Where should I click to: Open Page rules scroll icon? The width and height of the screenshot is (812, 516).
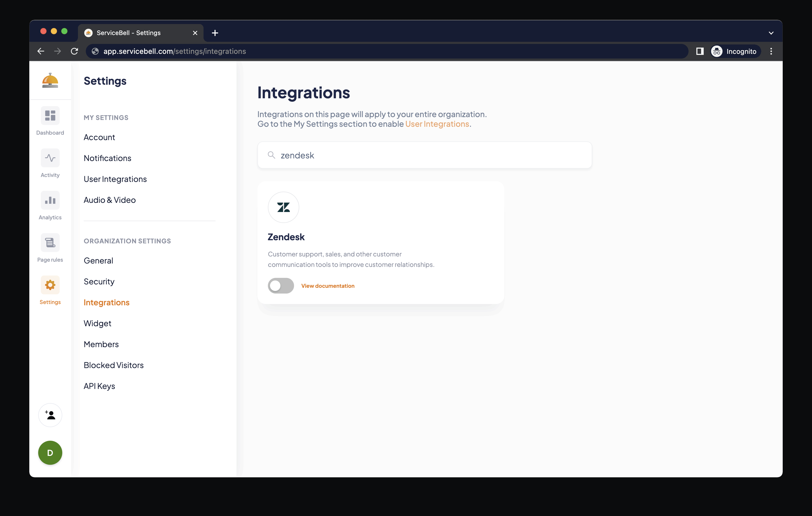click(x=50, y=243)
